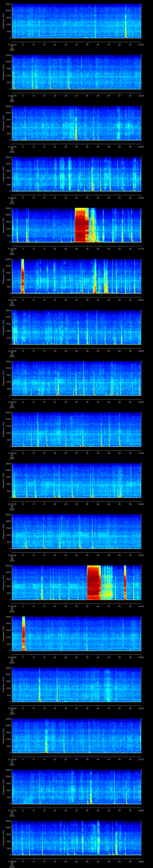Screen dimensions: 153x868
Task: Select the red burst at 5 s in the 13:27:00 spectrogram
Action: 23,276
